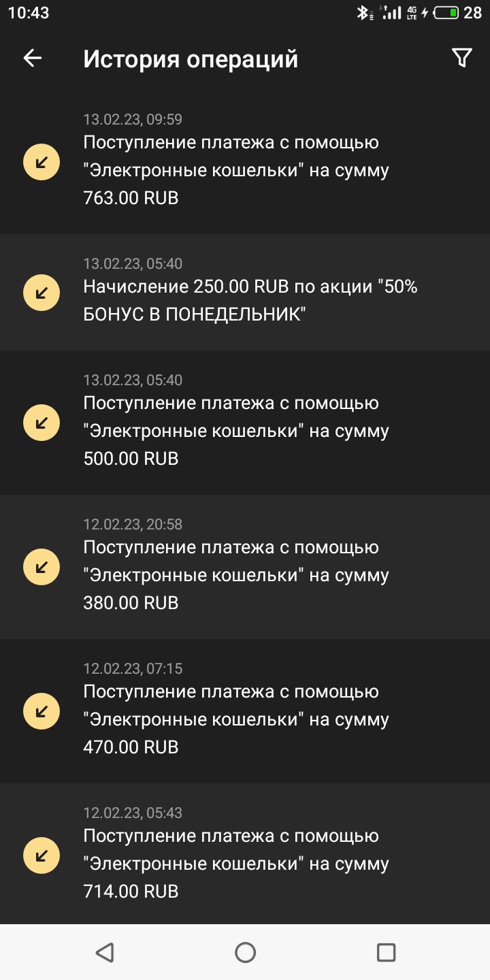Tap Android back navigation triangle
This screenshot has height=980, width=490.
coord(104,952)
